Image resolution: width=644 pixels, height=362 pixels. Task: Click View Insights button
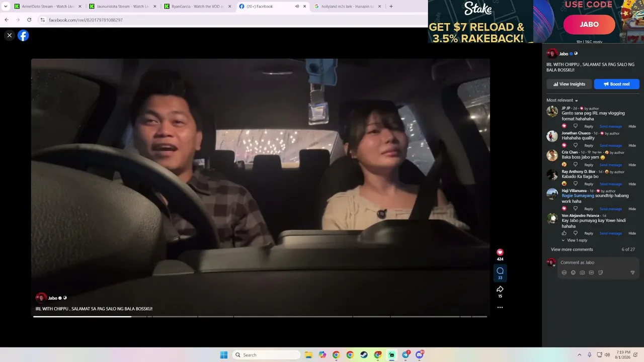coord(569,84)
